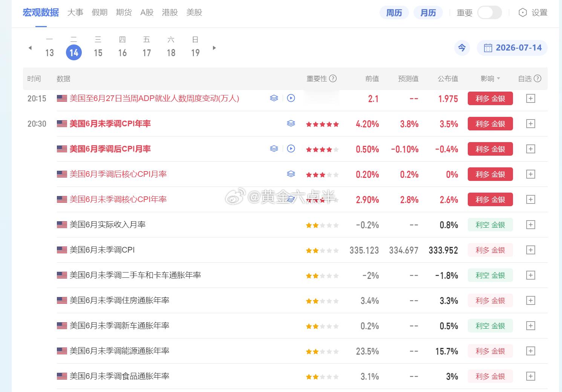The height and width of the screenshot is (392, 562).
Task: Add 食品通胀年率 row to watchlist
Action: point(530,376)
